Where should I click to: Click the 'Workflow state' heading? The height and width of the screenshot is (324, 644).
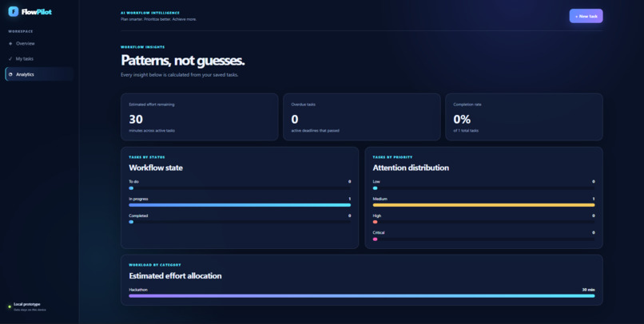(156, 168)
